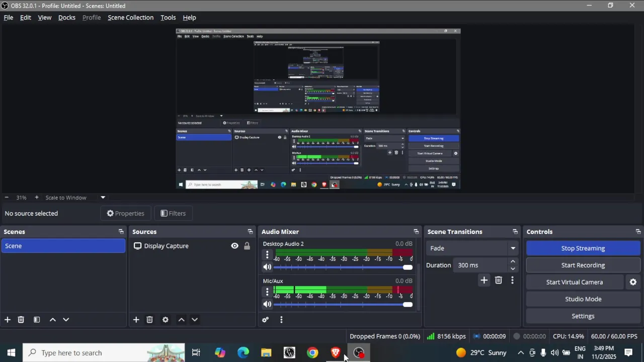Mute Desktop Audio 2 speaker
Image resolution: width=644 pixels, height=362 pixels.
267,267
